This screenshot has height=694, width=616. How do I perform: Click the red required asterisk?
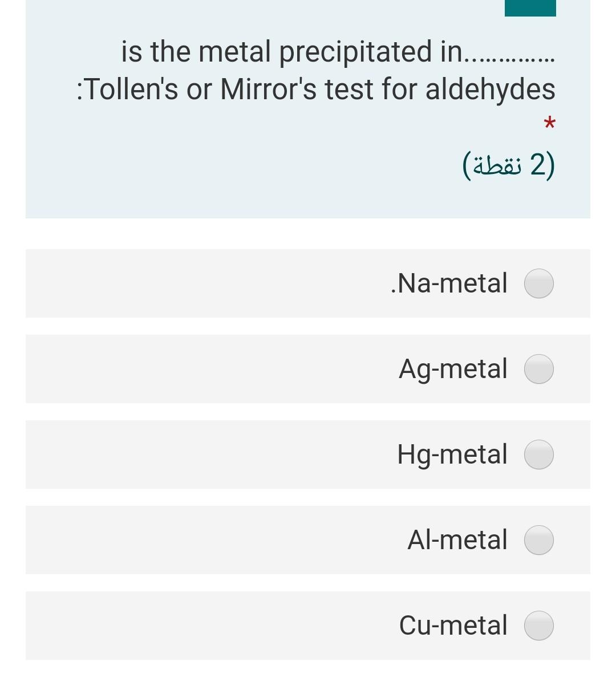[549, 123]
